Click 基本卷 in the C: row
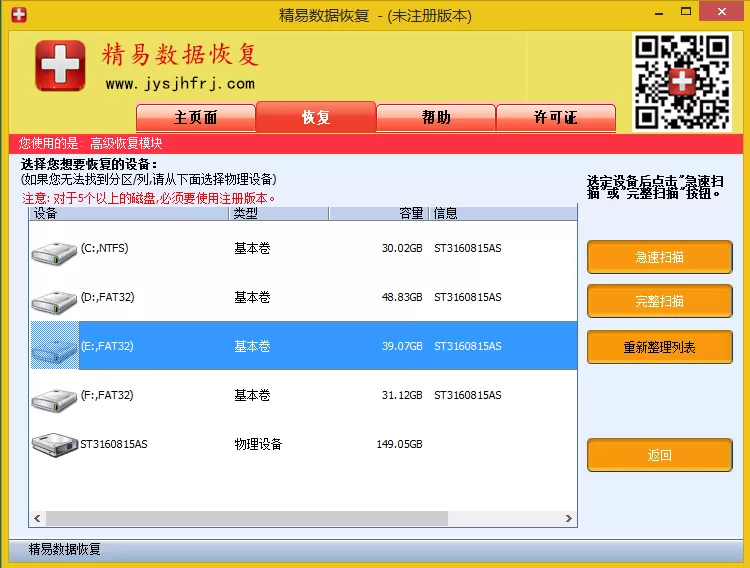The height and width of the screenshot is (568, 750). (252, 248)
